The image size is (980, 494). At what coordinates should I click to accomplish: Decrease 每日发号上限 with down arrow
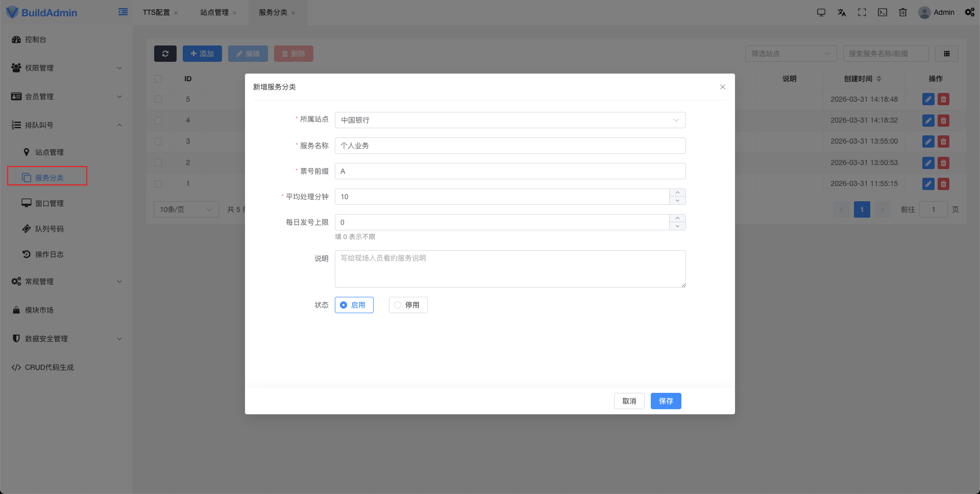pyautogui.click(x=677, y=226)
